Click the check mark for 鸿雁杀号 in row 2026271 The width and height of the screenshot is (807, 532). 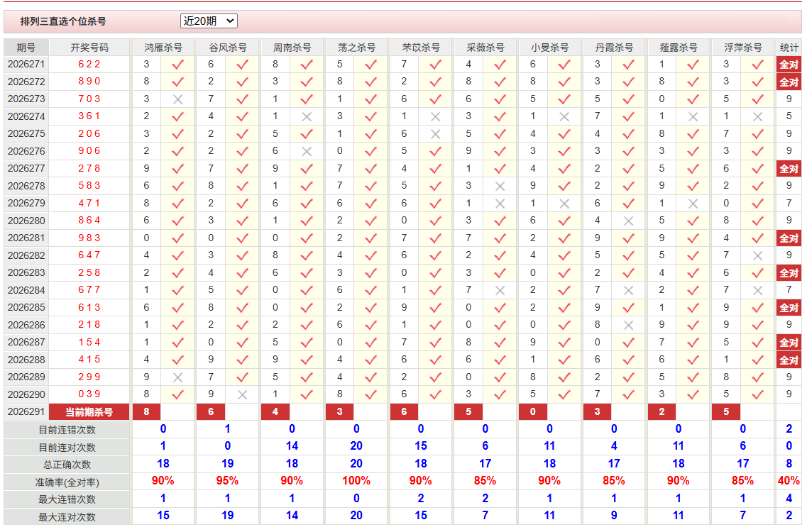(x=177, y=65)
